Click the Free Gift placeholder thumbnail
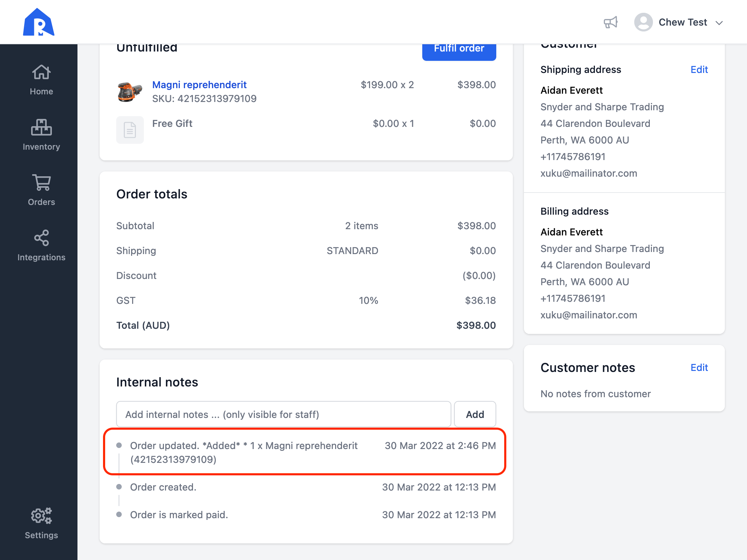The image size is (747, 560). [x=130, y=130]
